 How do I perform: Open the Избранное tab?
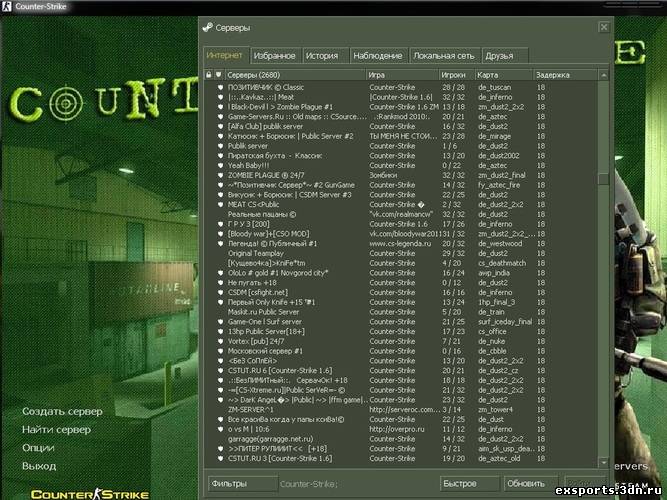point(275,56)
